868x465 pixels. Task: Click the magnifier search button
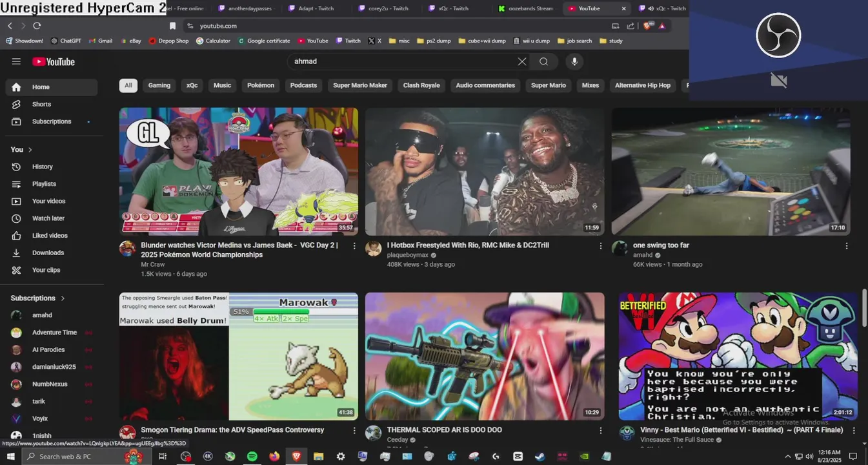(544, 61)
